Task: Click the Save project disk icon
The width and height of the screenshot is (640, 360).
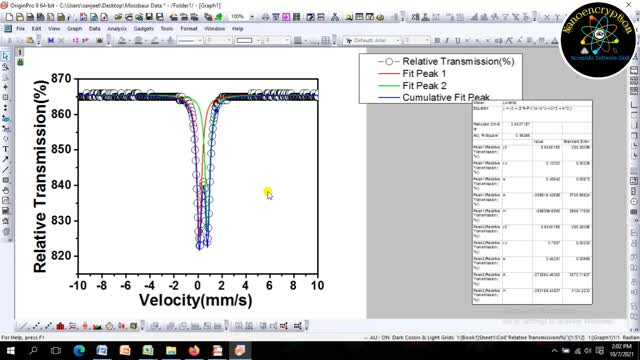Action: (x=149, y=17)
